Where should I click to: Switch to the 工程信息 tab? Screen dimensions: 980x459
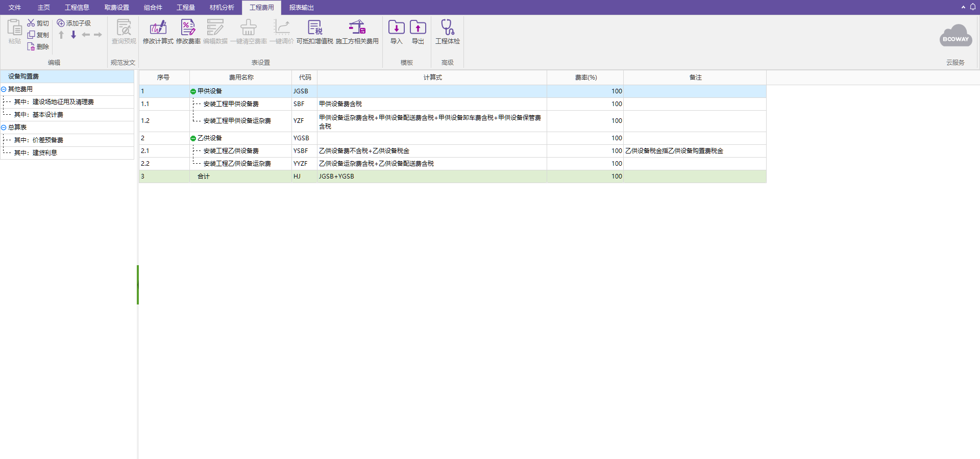(77, 8)
